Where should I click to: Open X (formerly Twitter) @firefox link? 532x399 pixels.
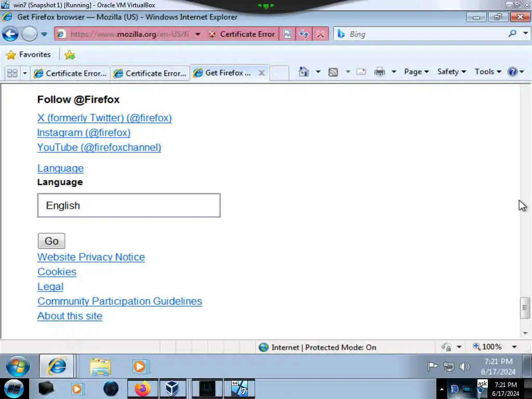click(104, 118)
